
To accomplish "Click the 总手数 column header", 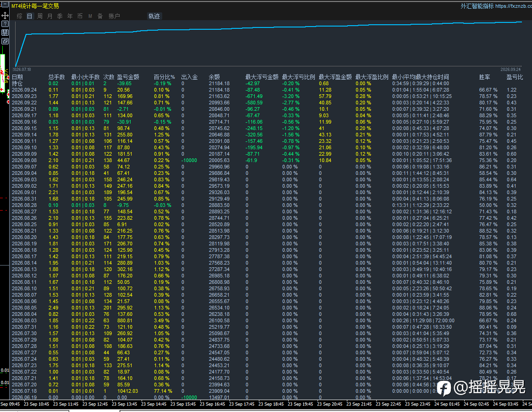I will pos(56,77).
